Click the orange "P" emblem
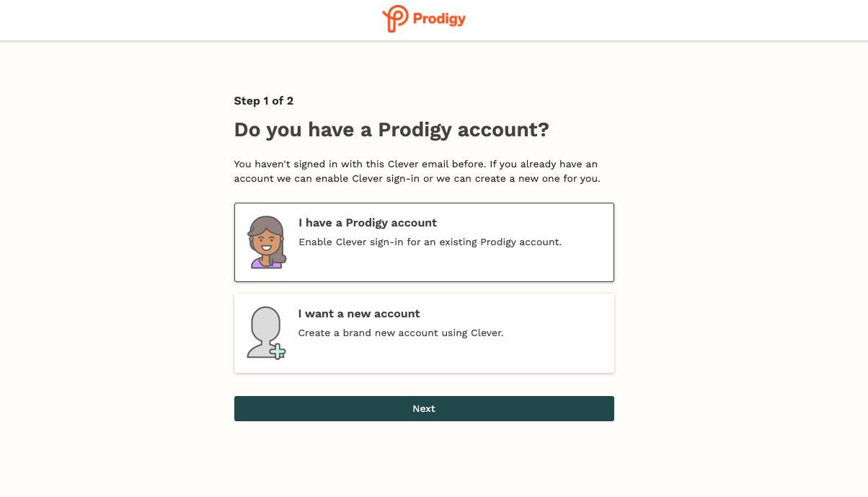Screen dimensions: 868x497 coord(395,19)
